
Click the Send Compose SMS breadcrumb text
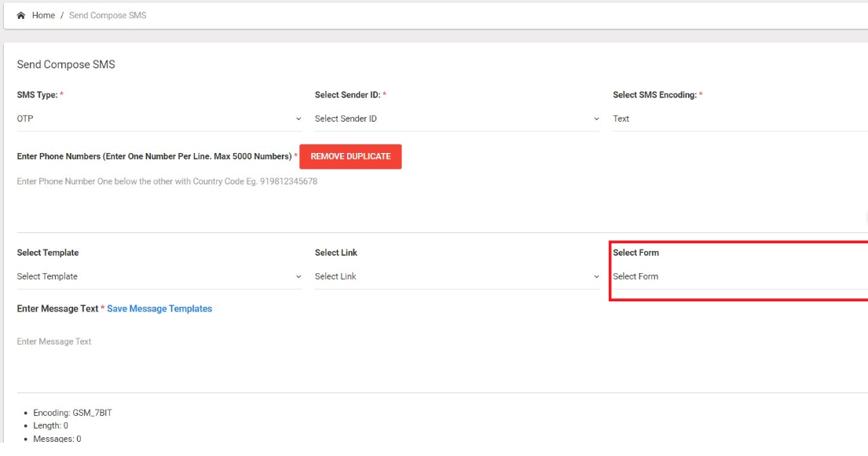(108, 16)
